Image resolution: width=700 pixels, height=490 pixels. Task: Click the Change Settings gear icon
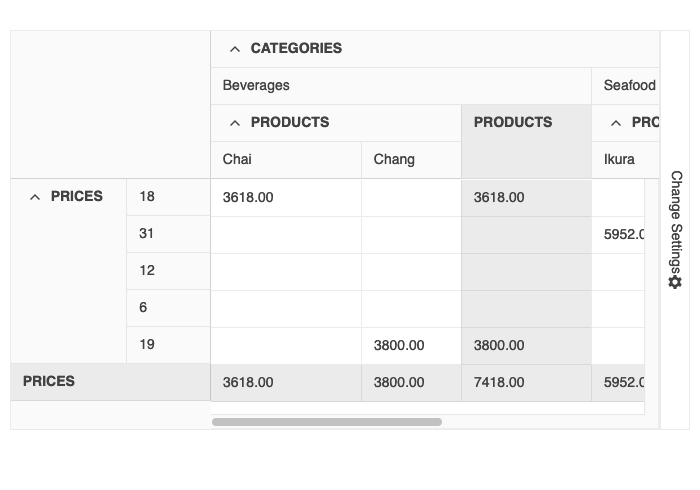tap(675, 283)
